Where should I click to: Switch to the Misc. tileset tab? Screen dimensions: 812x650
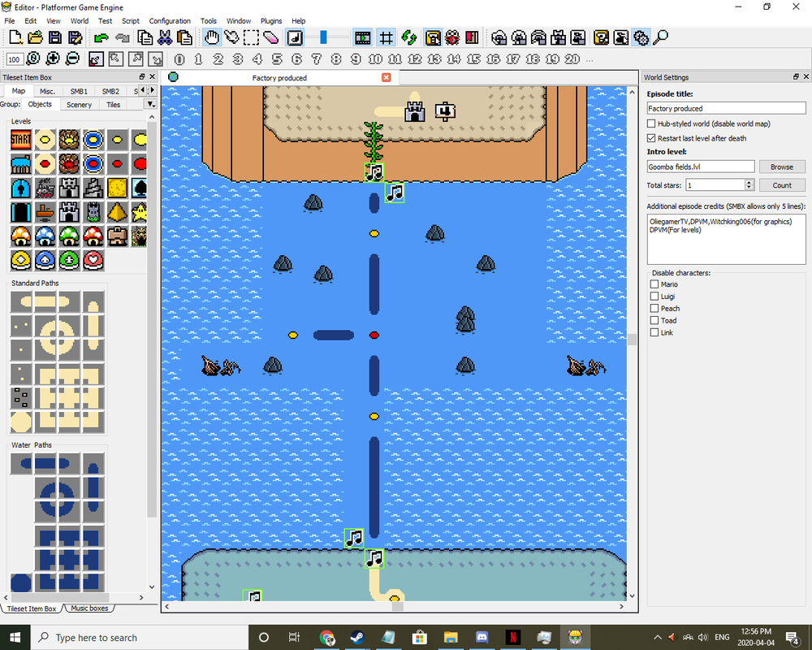(x=47, y=91)
